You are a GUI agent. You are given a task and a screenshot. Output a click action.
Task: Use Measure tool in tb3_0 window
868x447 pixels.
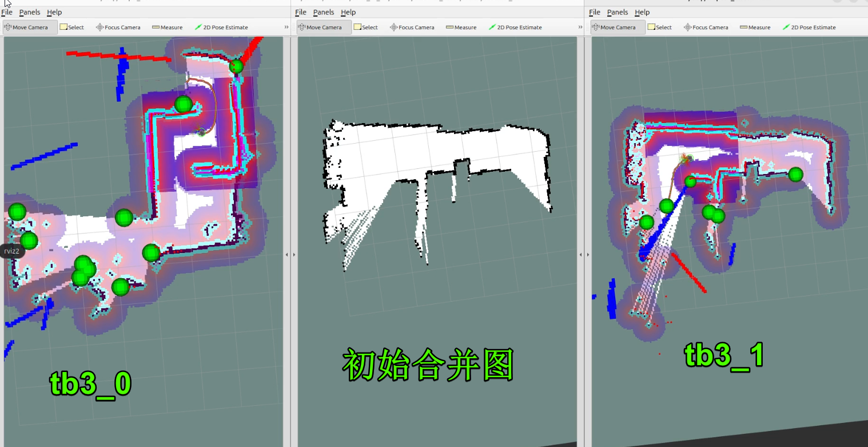(167, 27)
